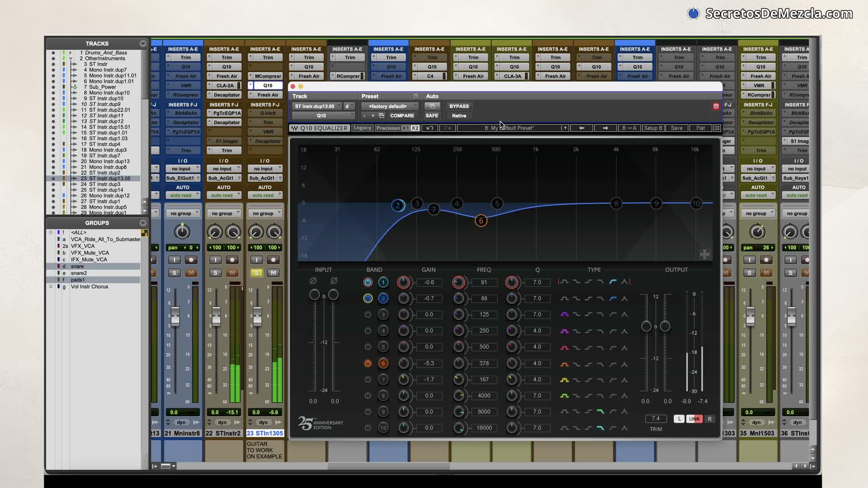The height and width of the screenshot is (488, 868).
Task: Enable band 8 power button
Action: coord(368,396)
